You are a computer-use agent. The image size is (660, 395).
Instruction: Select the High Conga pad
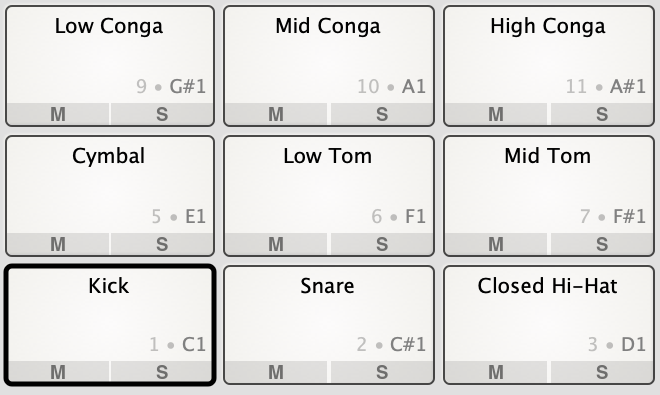click(549, 56)
